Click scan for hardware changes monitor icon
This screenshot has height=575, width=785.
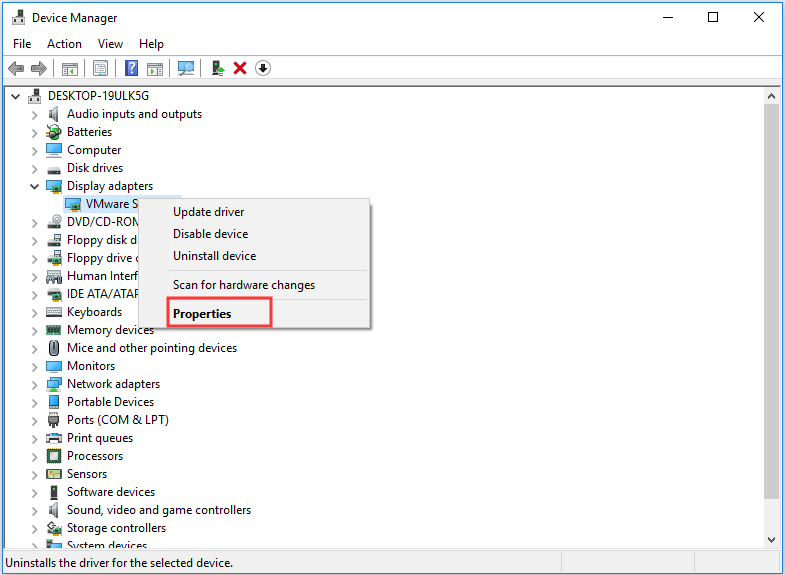pyautogui.click(x=185, y=68)
